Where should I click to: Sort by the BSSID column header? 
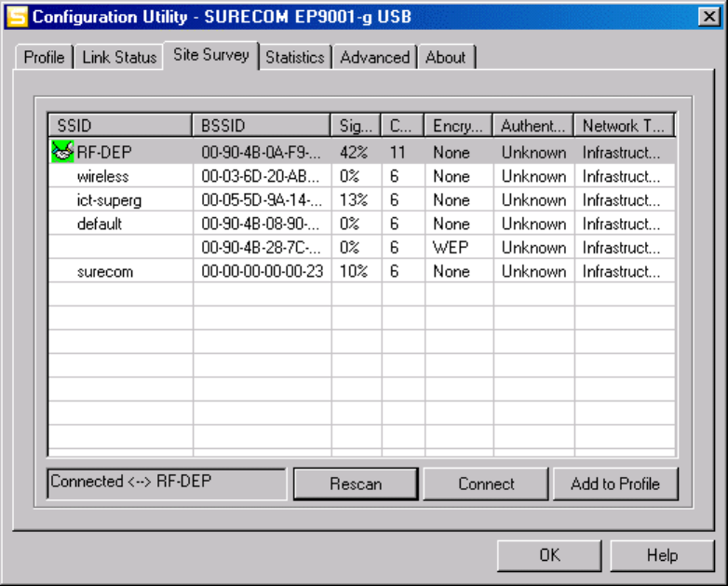(262, 126)
